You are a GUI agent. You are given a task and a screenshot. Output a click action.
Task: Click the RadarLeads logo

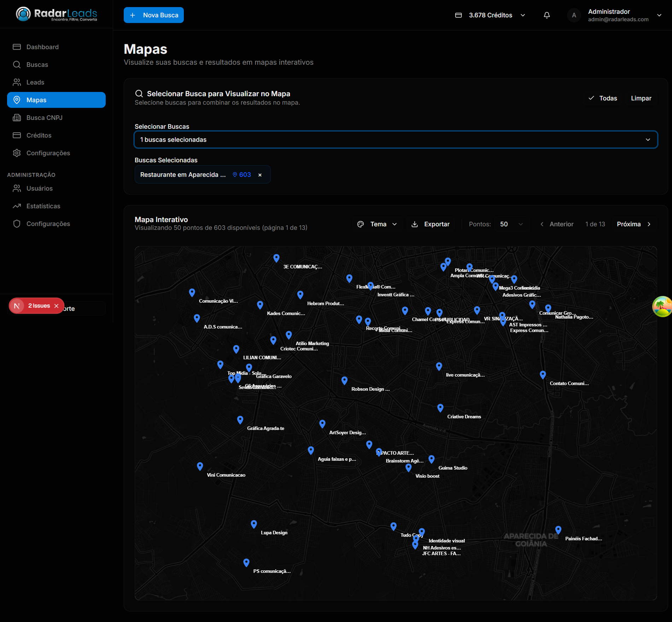57,14
